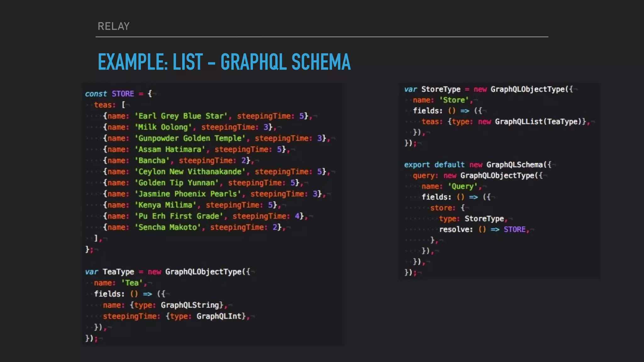Viewport: 644px width, 362px height.
Task: Click 'export default new GraphQLSchema' line
Action: 477,165
